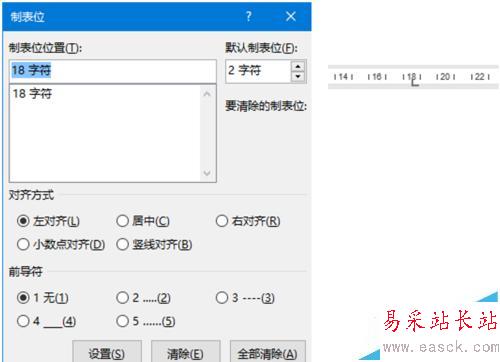Click the 制表位位置 input field
The width and height of the screenshot is (500, 362).
click(113, 71)
